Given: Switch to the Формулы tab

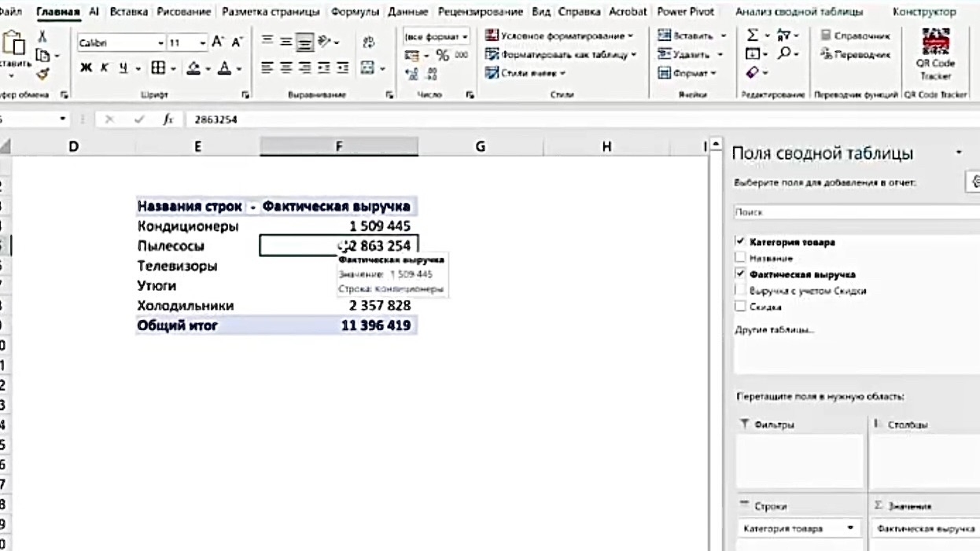Looking at the screenshot, I should [x=355, y=12].
